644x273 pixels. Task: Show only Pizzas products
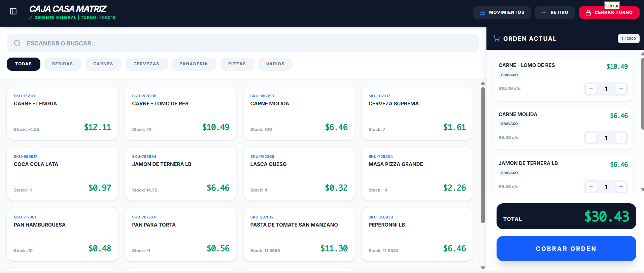point(237,64)
